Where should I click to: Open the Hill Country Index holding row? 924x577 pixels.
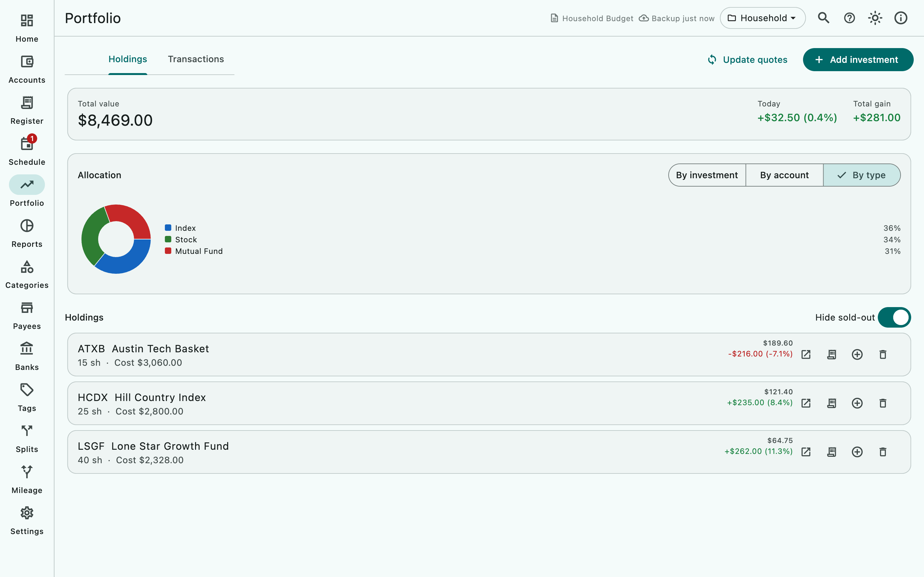click(x=489, y=403)
